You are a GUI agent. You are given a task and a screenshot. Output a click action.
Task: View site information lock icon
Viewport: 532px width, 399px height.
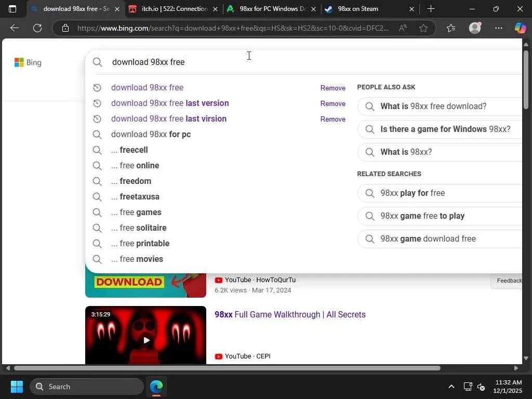click(x=65, y=28)
